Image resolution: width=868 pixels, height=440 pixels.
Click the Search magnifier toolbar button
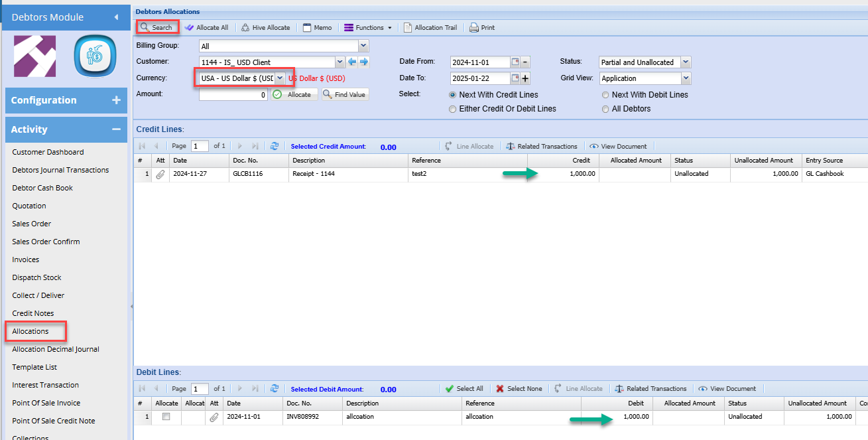(156, 27)
